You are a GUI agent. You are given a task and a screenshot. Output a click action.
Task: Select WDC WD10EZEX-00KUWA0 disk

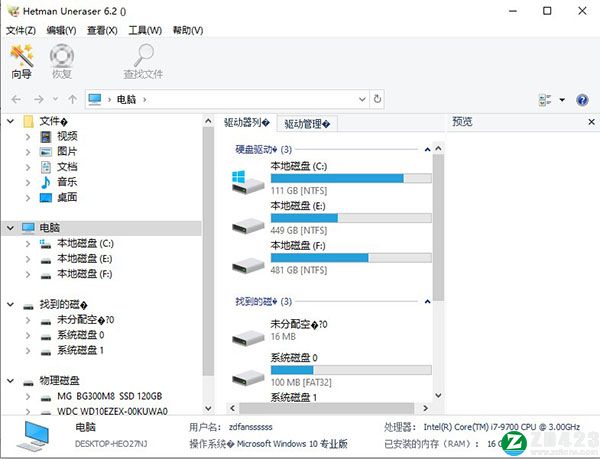112,411
